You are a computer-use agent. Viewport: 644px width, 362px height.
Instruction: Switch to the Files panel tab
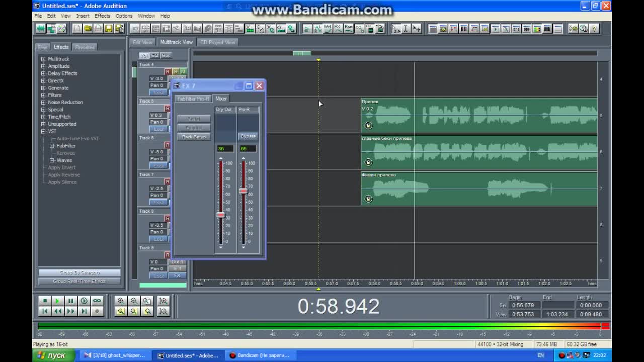pos(43,47)
